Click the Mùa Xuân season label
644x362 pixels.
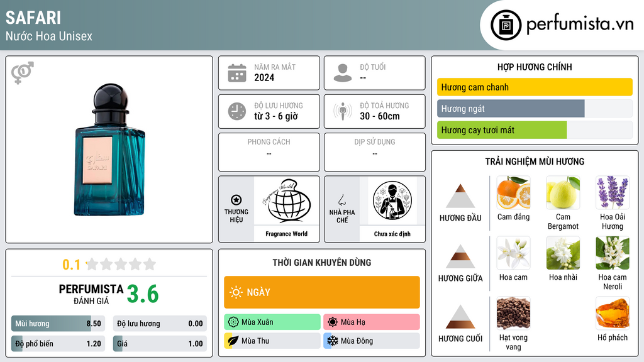pos(257,322)
